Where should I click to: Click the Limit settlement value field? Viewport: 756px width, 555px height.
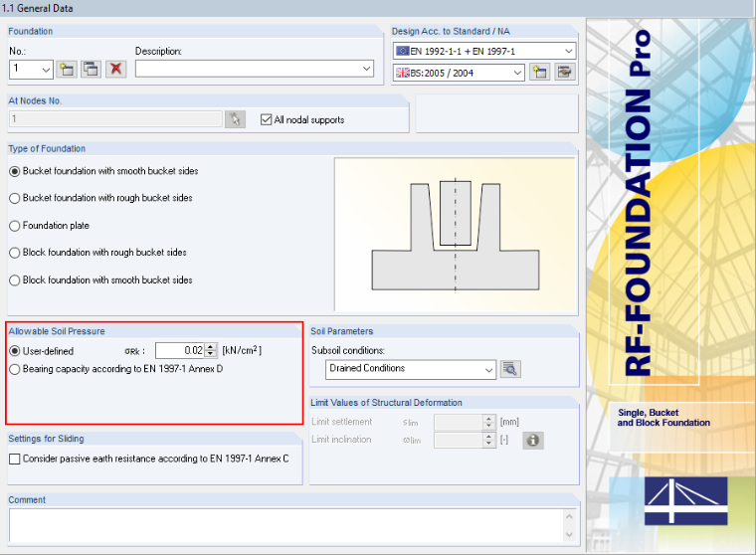459,423
